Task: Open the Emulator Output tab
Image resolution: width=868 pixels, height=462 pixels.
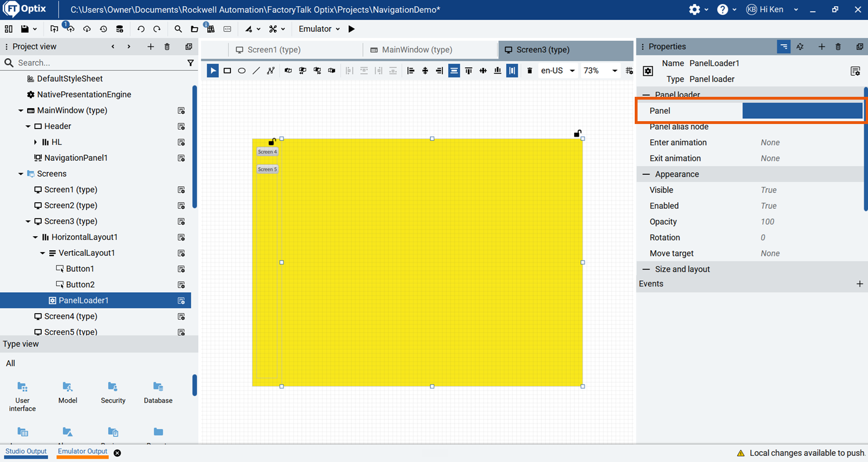Action: 83,452
